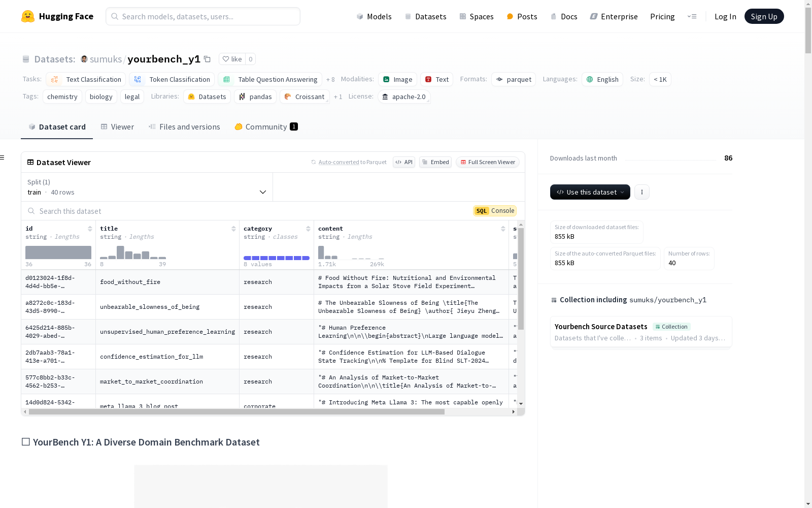
Task: Click the Embed button
Action: 435,162
